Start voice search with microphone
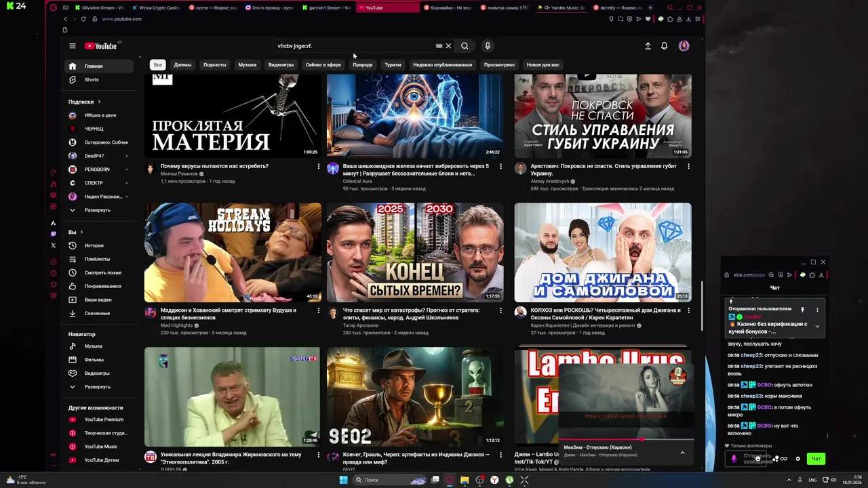868x488 pixels. pyautogui.click(x=487, y=46)
